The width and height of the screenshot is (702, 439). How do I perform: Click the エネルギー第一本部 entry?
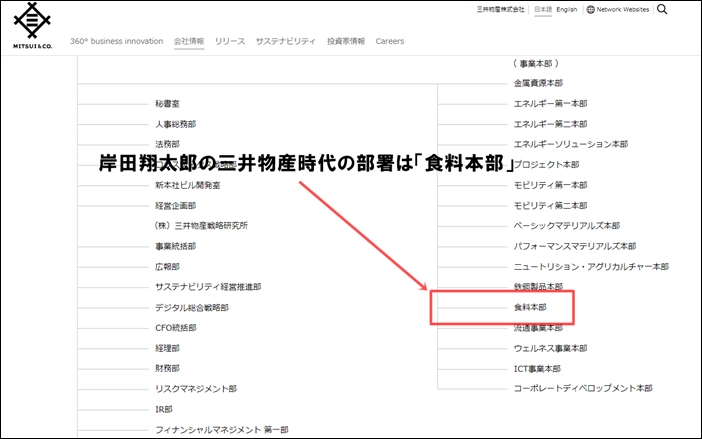[x=550, y=104]
